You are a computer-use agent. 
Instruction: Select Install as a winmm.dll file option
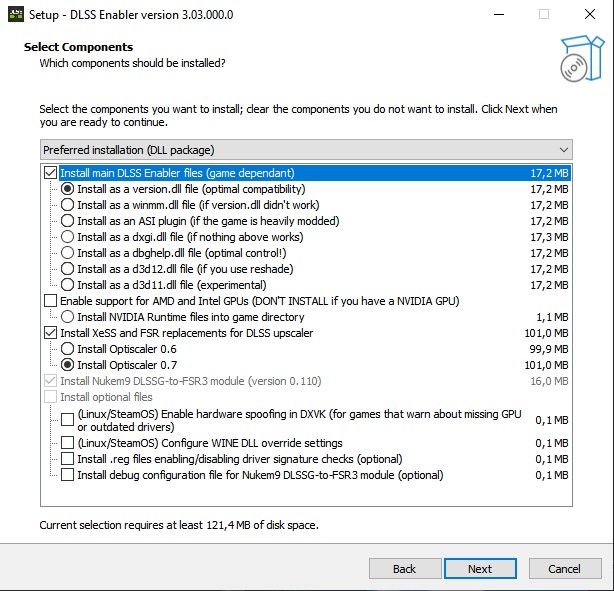pos(67,205)
